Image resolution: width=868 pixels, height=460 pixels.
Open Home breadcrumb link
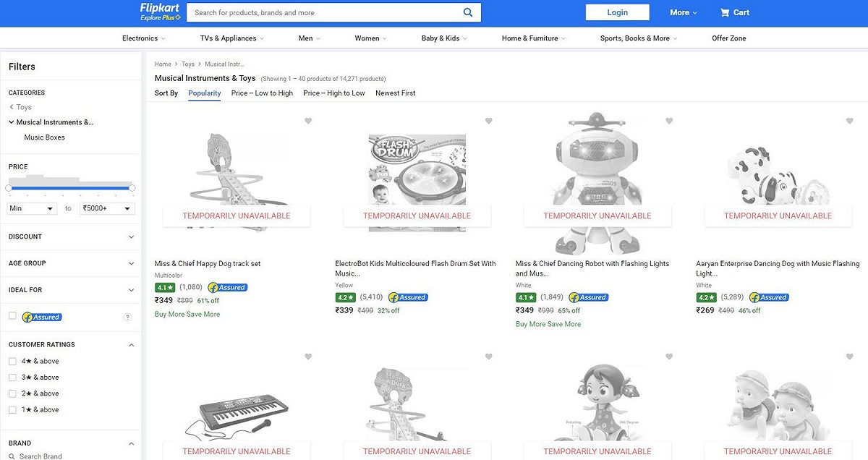tap(163, 64)
